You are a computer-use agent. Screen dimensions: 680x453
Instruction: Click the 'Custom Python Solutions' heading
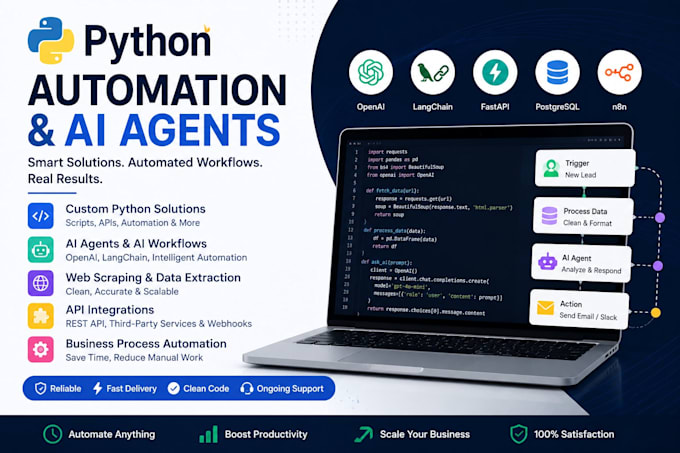pos(135,209)
